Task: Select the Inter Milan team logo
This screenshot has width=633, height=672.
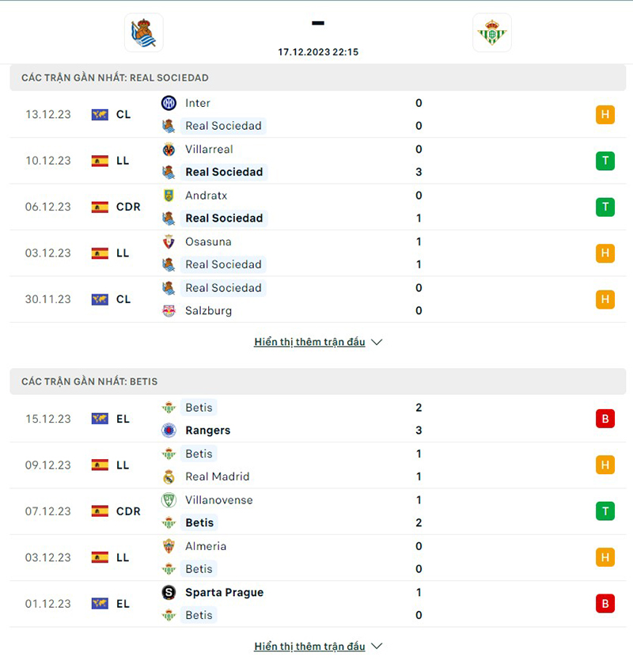Action: (169, 103)
